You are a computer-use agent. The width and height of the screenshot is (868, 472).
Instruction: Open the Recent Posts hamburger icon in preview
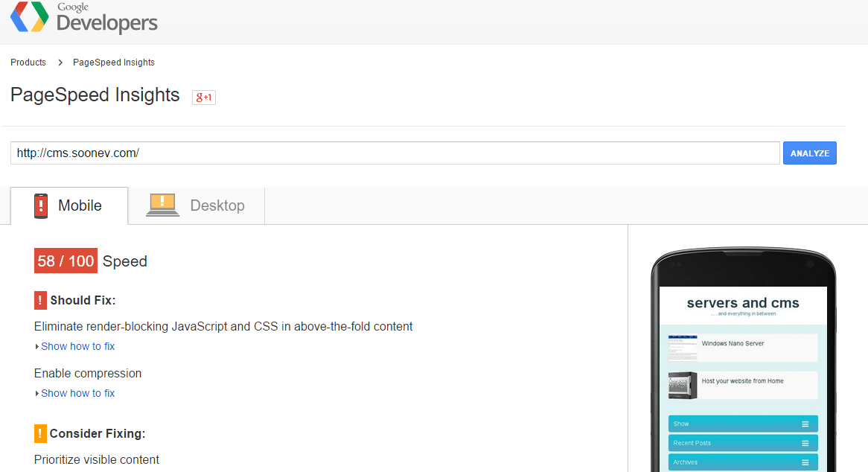tap(805, 443)
